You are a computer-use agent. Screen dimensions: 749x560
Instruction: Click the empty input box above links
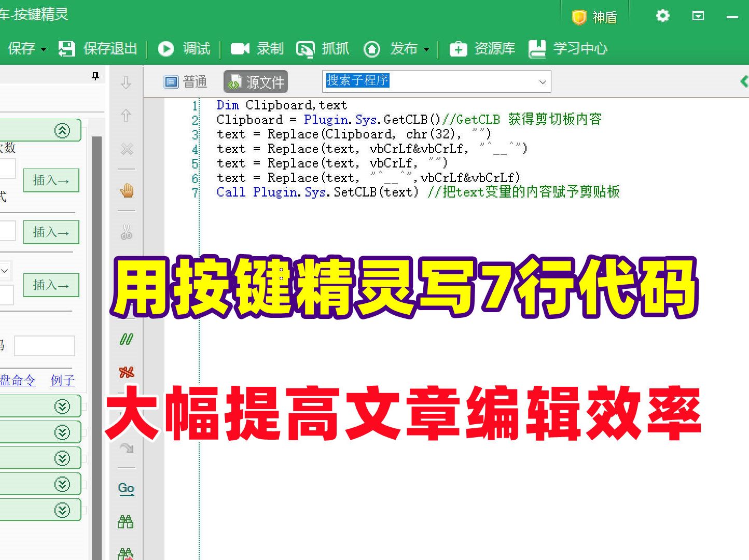(45, 346)
